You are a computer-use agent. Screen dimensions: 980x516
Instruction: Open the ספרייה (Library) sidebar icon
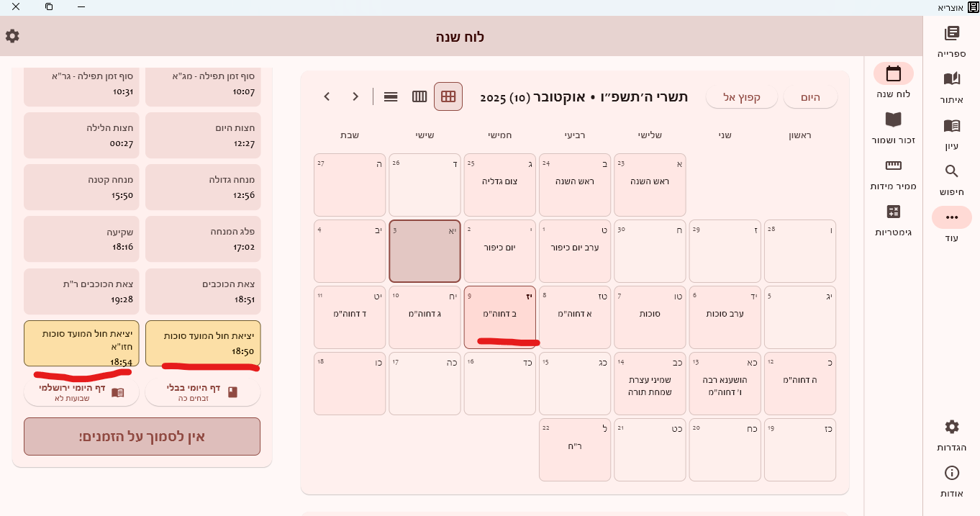click(951, 34)
